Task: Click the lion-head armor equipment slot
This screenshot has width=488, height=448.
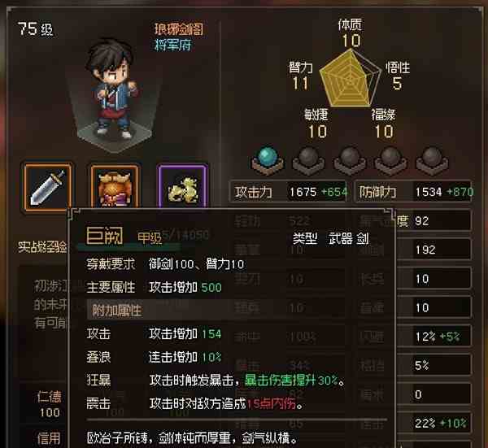Action: [x=115, y=187]
